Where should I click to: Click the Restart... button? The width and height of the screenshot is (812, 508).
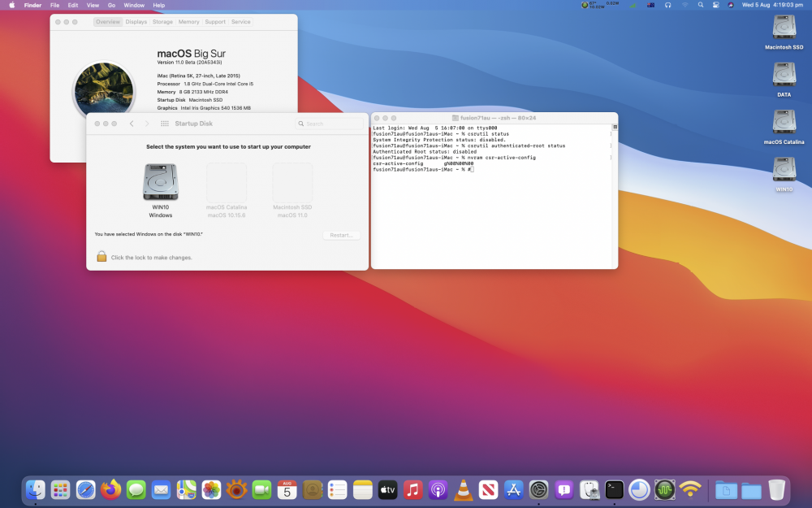[x=341, y=236]
